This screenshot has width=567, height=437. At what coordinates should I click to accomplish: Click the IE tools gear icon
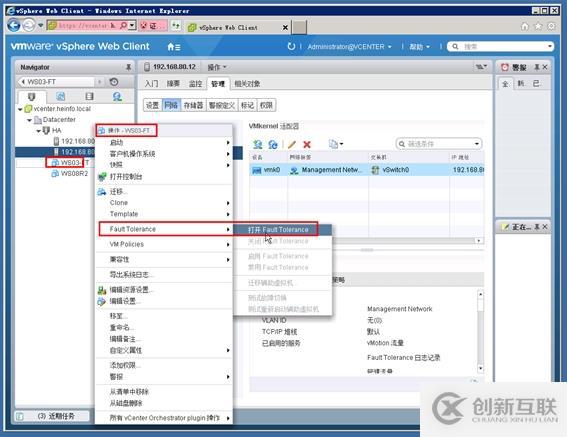click(x=551, y=26)
